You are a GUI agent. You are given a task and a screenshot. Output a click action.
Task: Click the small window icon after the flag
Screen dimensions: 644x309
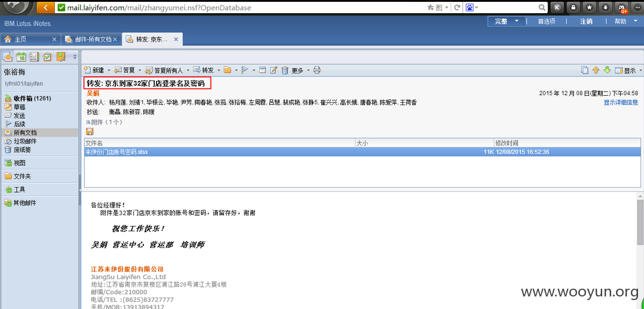click(263, 71)
